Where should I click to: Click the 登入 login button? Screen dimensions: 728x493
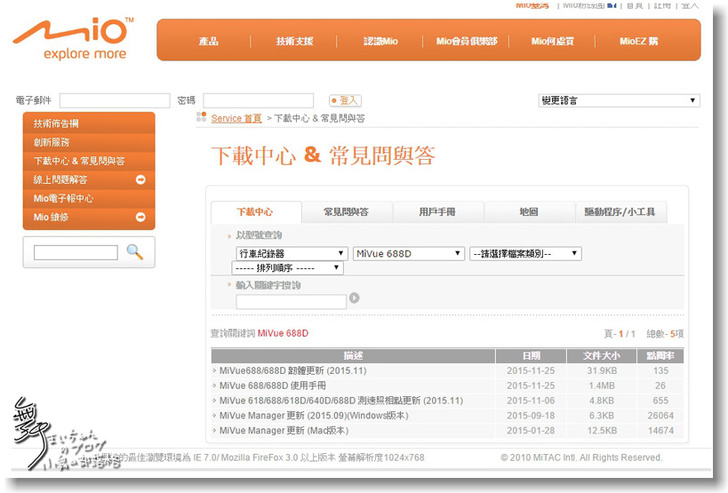(x=345, y=101)
